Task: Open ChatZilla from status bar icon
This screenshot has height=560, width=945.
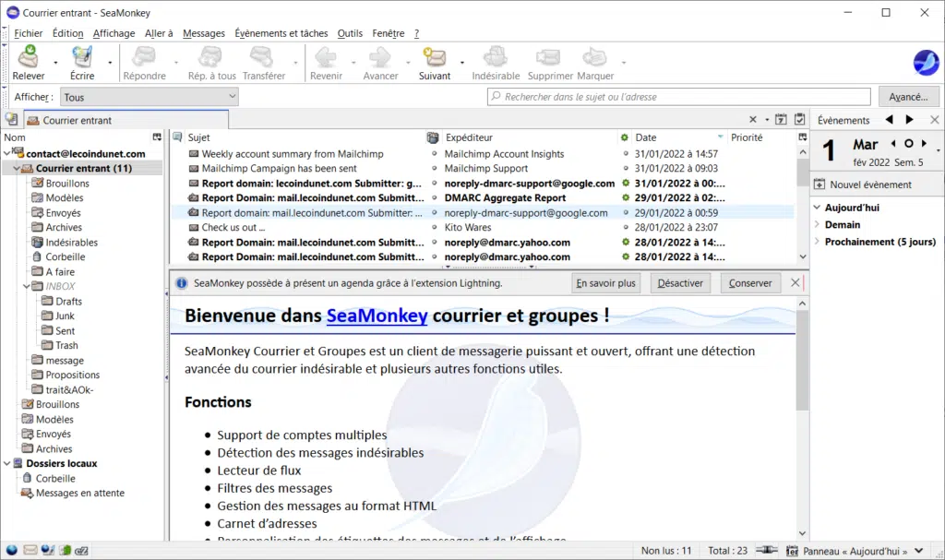Action: pos(82,550)
